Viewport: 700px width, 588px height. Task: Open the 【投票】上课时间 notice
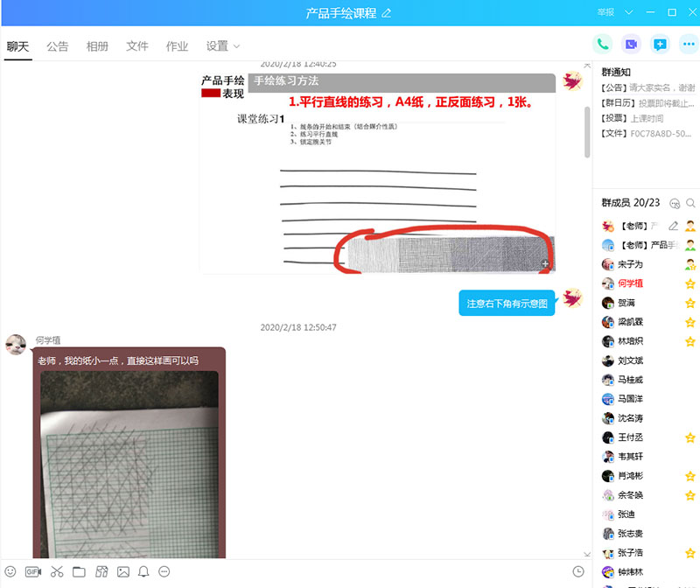pyautogui.click(x=633, y=118)
